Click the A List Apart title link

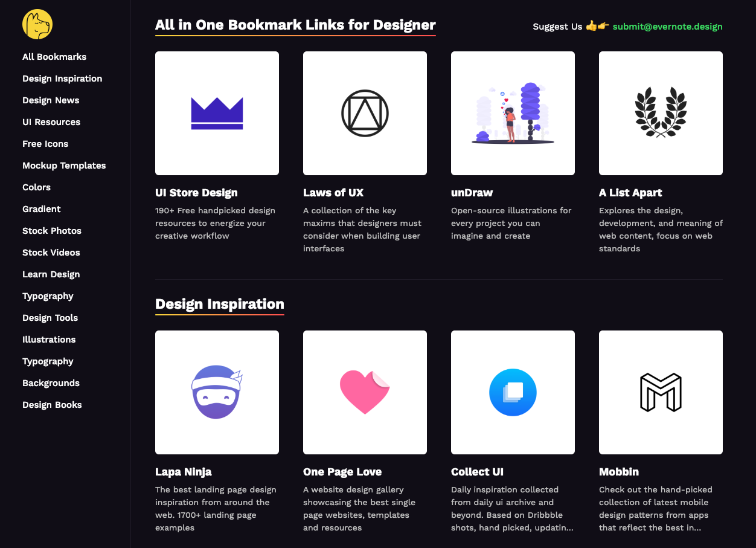click(630, 193)
